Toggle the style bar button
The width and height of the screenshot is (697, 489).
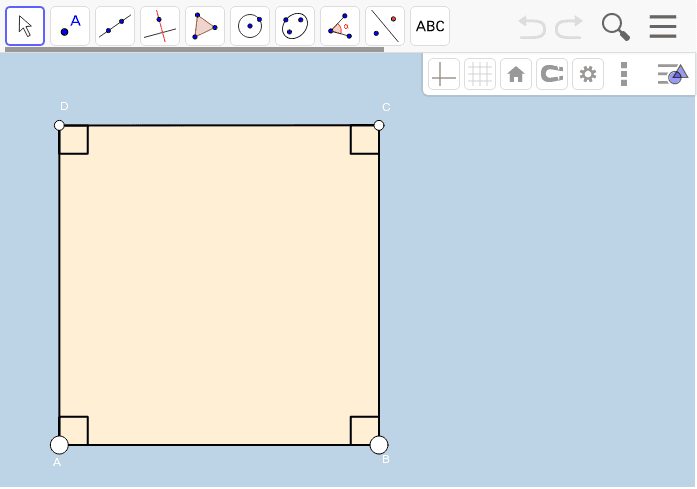click(673, 74)
